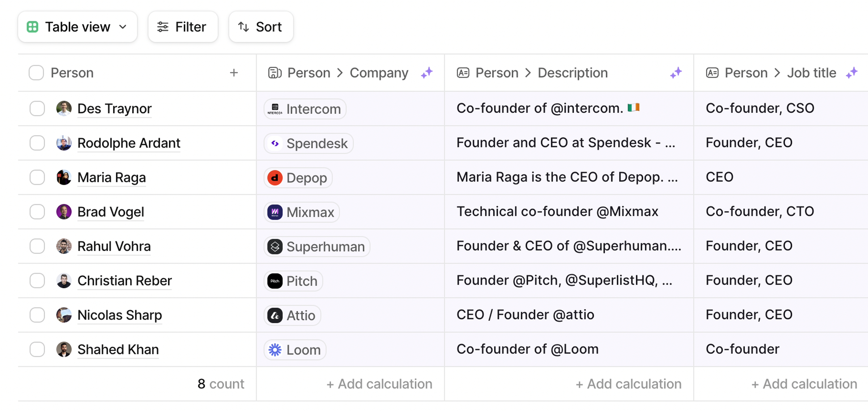Image resolution: width=868 pixels, height=411 pixels.
Task: Click the Superhuman company chip
Action: click(x=317, y=247)
